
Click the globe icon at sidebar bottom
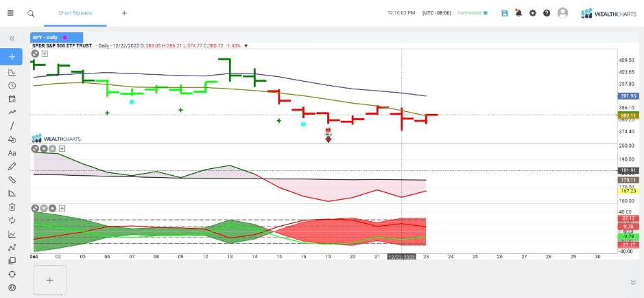tap(12, 288)
